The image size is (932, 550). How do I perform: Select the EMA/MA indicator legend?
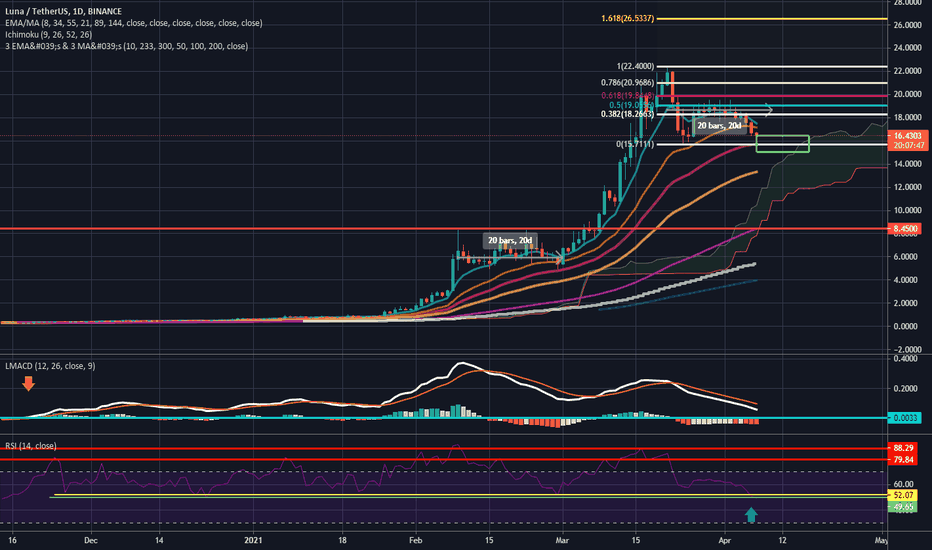pyautogui.click(x=134, y=23)
